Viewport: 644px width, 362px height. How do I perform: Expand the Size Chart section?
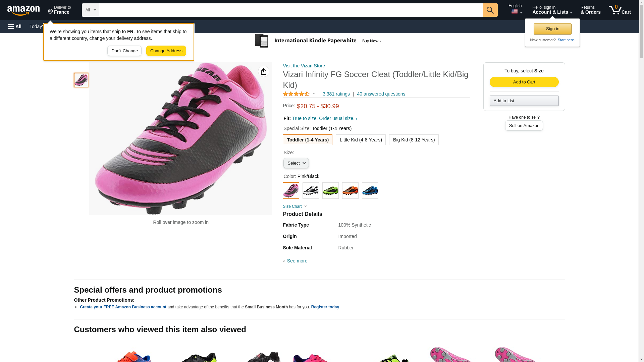click(295, 206)
